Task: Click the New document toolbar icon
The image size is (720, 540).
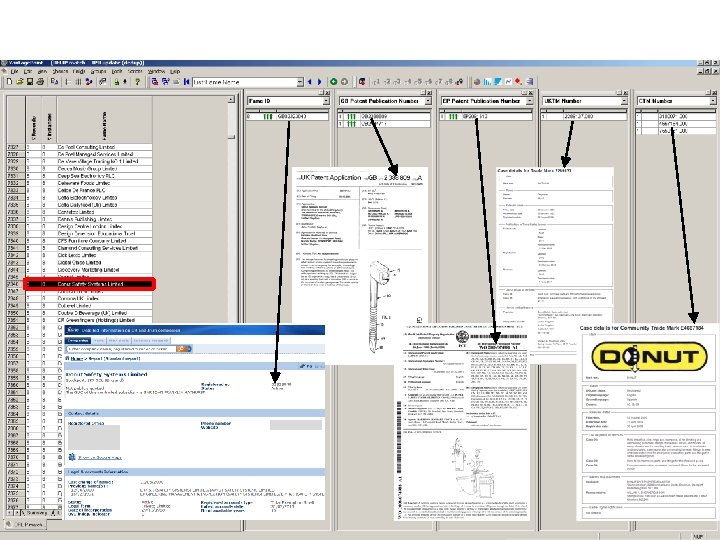Action: 9,82
